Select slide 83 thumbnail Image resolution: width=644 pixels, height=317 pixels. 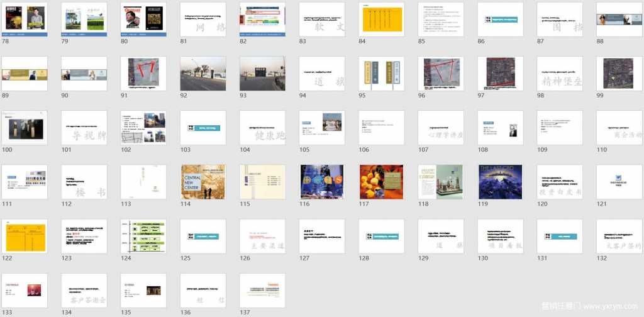point(322,19)
